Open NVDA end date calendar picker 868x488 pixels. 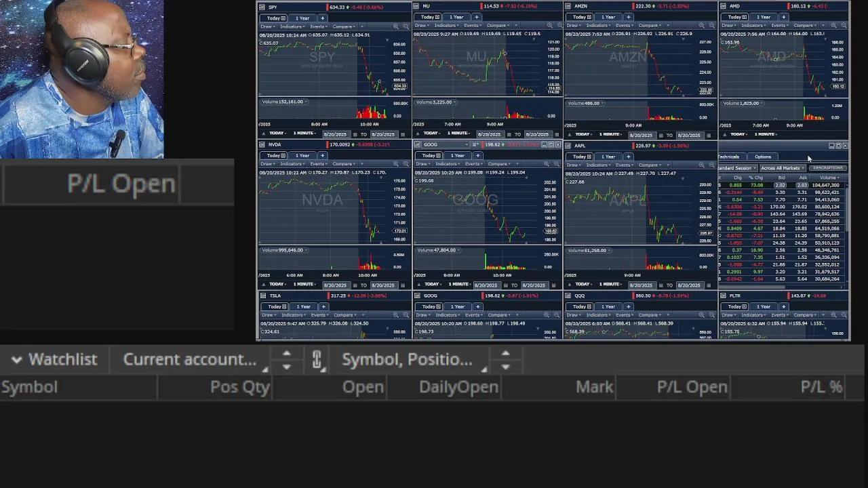tap(403, 285)
